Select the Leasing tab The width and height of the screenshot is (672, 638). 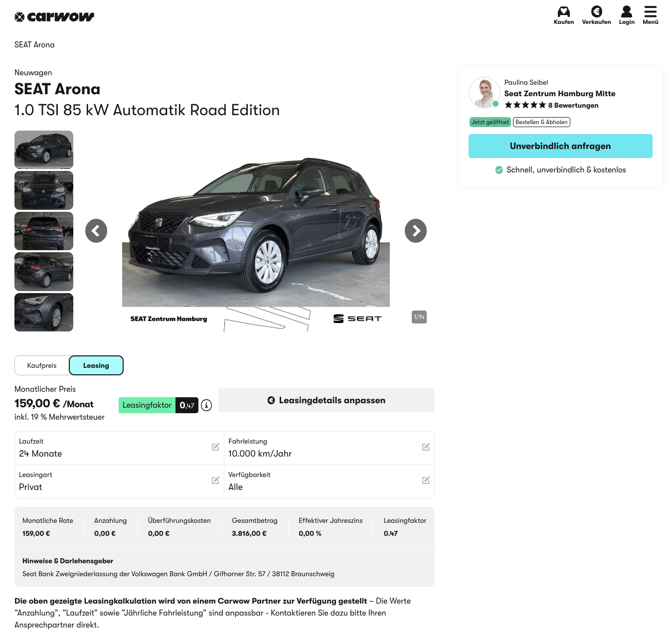tap(96, 365)
